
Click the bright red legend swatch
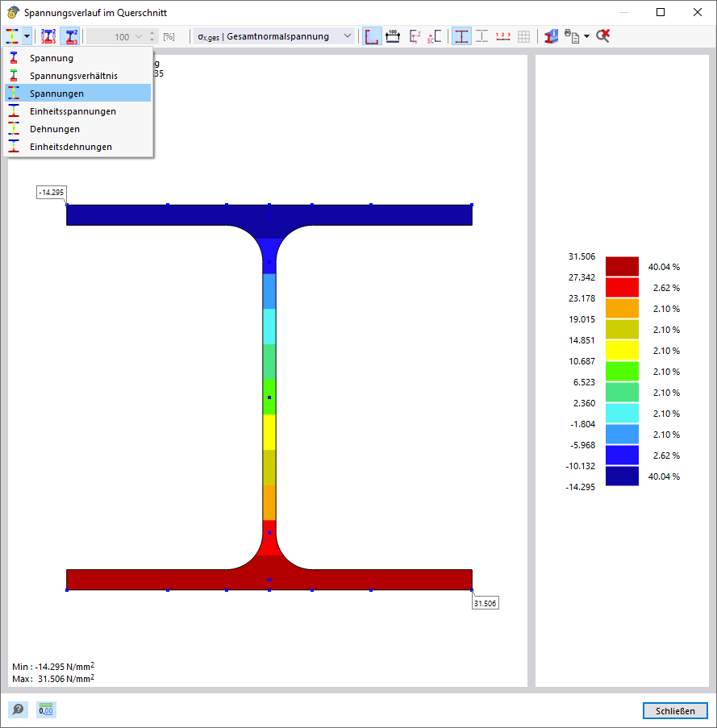click(623, 287)
